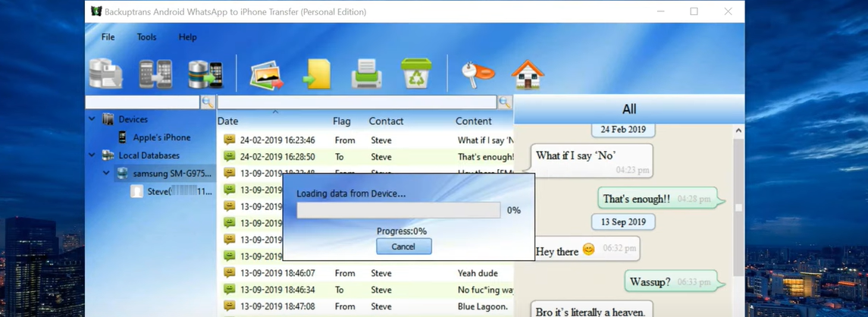Click message icon of 18:46:34 row

click(x=229, y=290)
